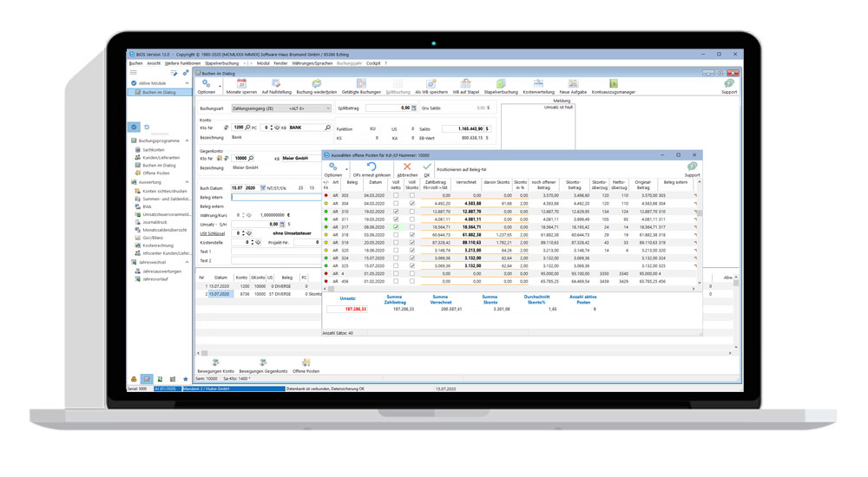Image resolution: width=868 pixels, height=477 pixels.
Task: Collapse the Aktive Module section
Action: (x=187, y=83)
